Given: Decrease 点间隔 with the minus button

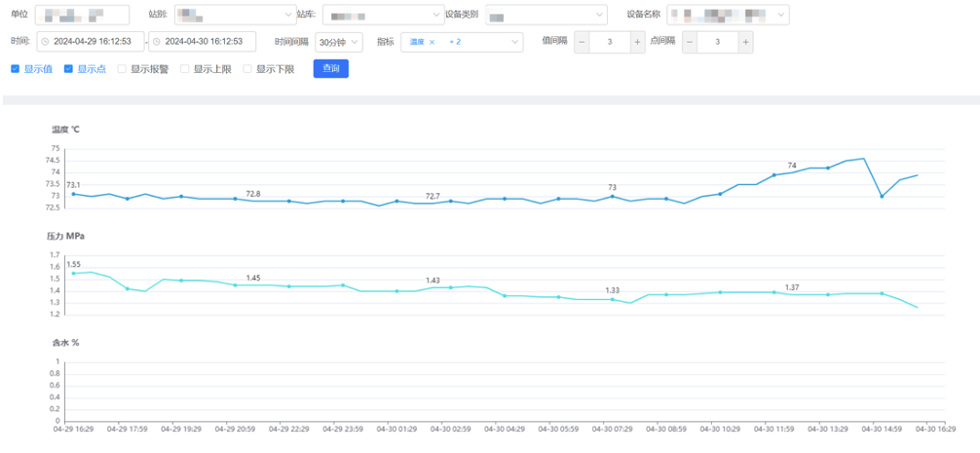Looking at the screenshot, I should [690, 42].
